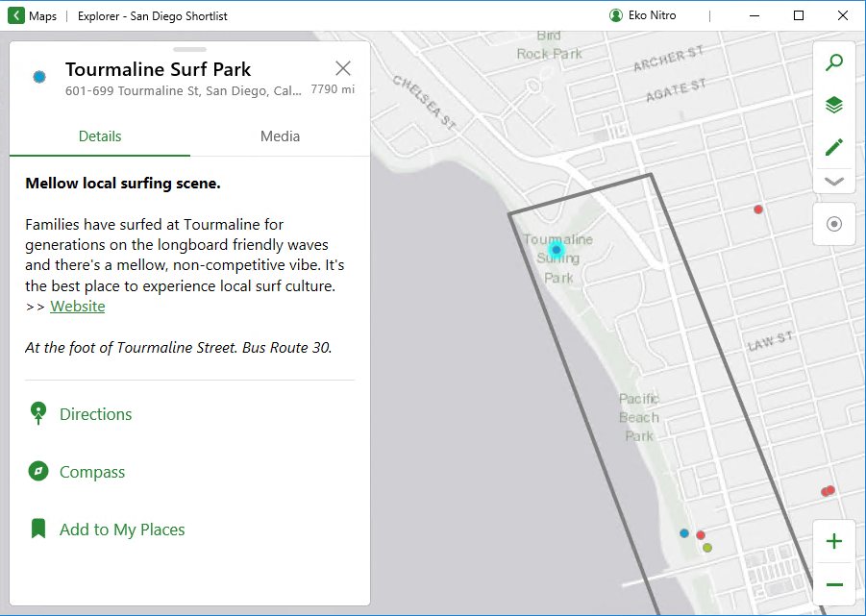Open the search magnifier tool
Screen dimensions: 866x616
(x=834, y=62)
